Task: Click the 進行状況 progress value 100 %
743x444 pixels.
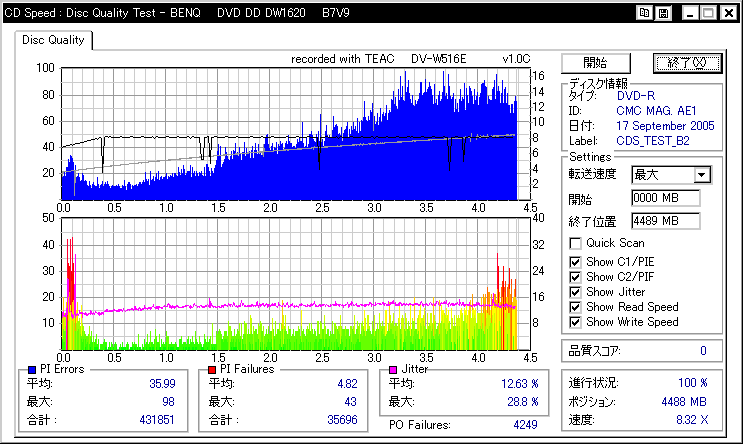Action: tap(693, 383)
